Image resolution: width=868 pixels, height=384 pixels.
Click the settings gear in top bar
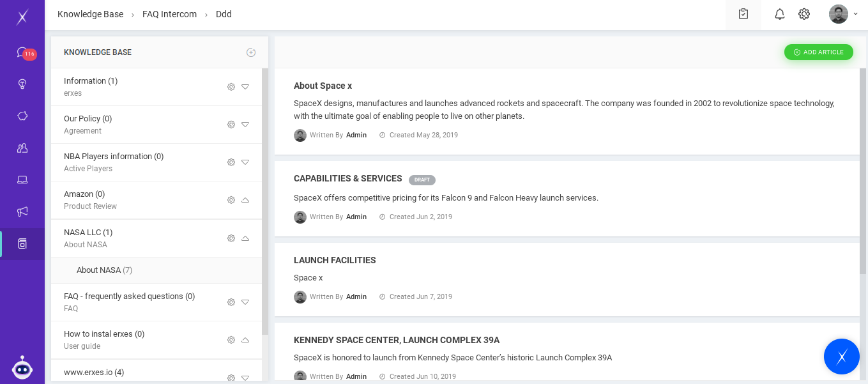(x=804, y=14)
